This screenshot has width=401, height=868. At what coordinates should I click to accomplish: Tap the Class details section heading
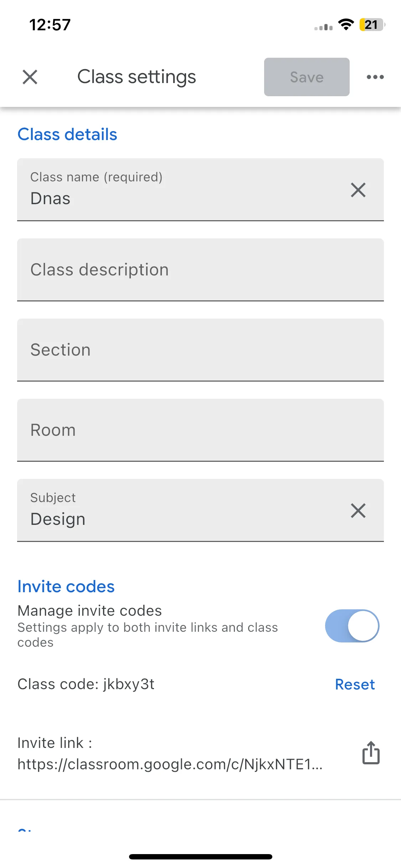[67, 134]
